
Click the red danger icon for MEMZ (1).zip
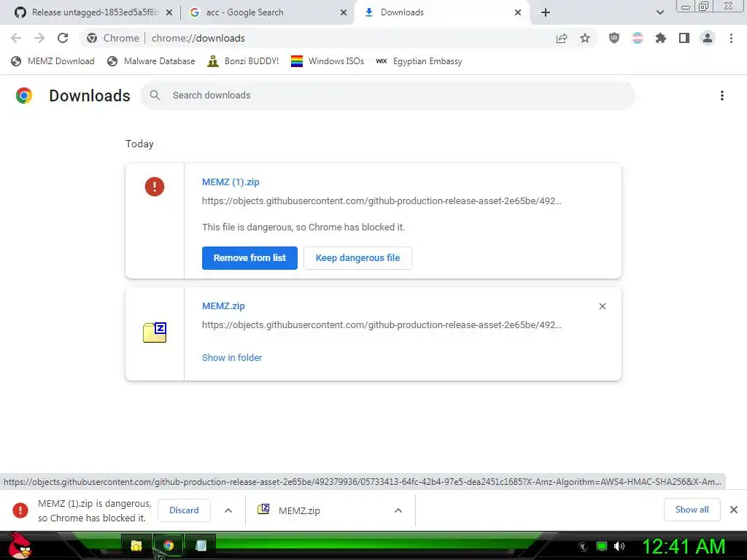click(x=155, y=186)
